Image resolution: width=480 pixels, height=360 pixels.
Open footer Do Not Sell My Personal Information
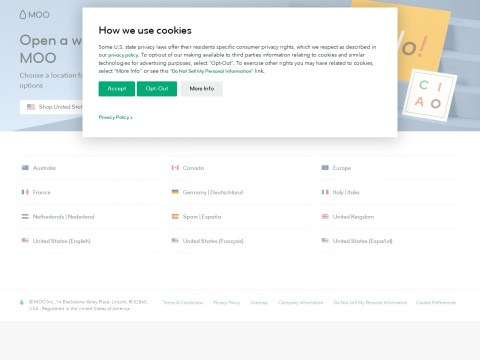370,303
